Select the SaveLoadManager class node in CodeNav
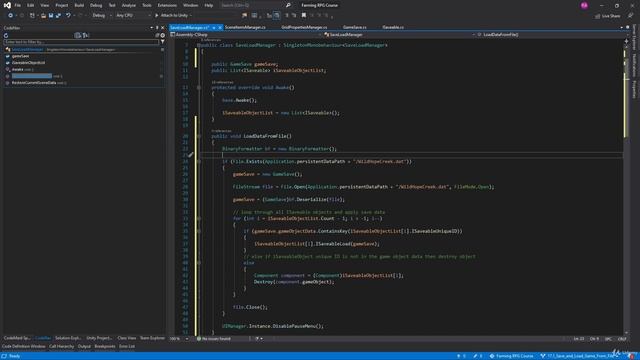Viewport: 640px width, 360px height. tap(27, 49)
